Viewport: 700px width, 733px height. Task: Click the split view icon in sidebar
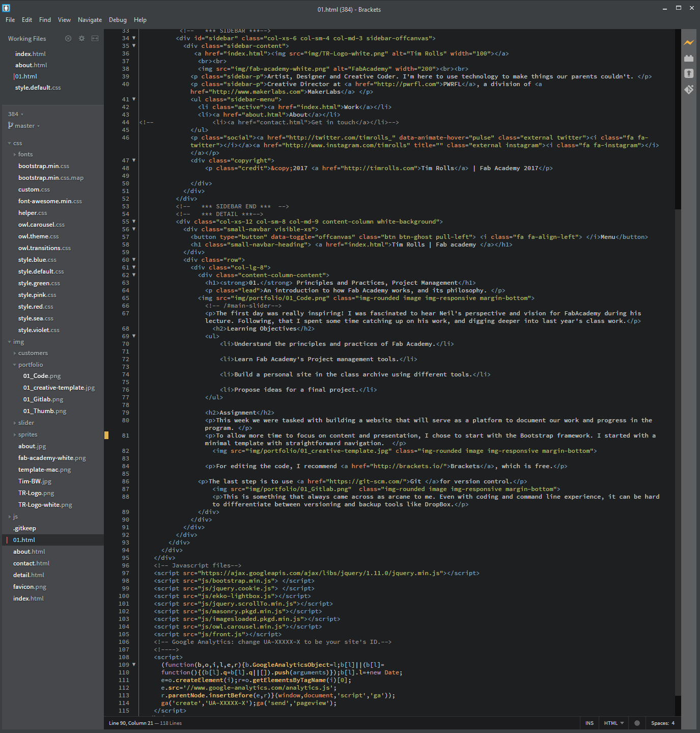tap(95, 38)
